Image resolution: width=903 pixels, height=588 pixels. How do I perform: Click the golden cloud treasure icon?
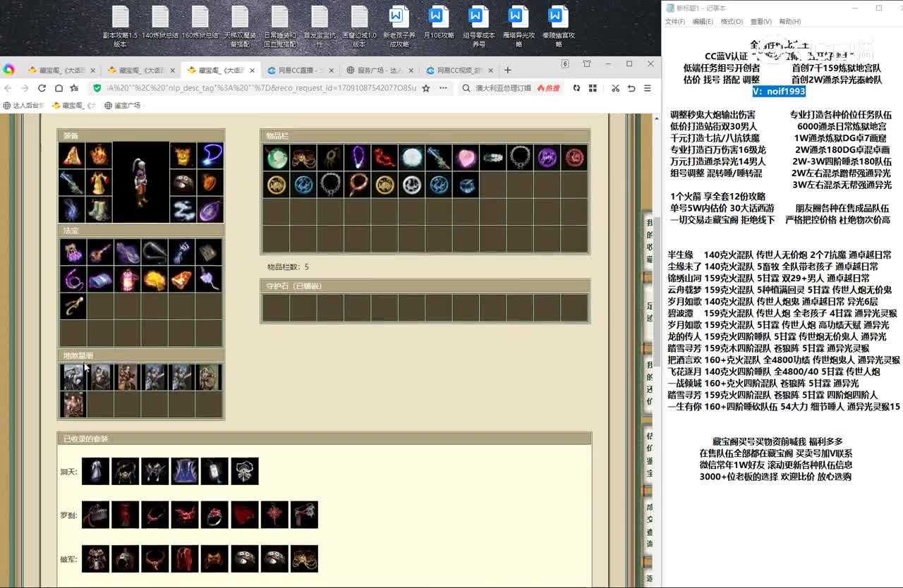154,279
